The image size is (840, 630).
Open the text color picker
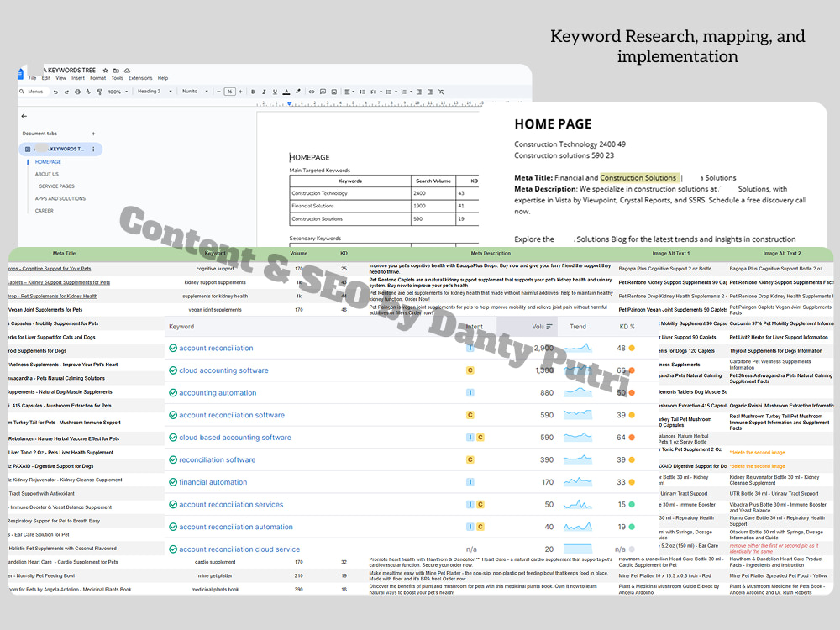pyautogui.click(x=286, y=92)
